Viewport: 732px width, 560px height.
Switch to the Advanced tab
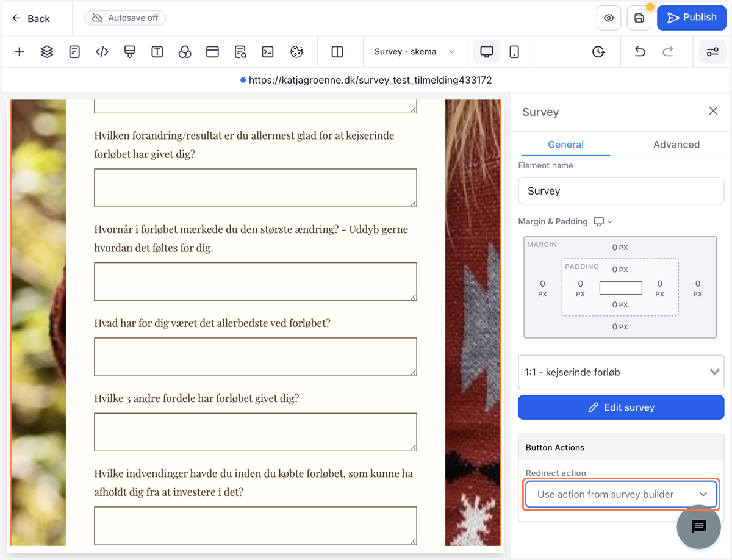point(676,145)
